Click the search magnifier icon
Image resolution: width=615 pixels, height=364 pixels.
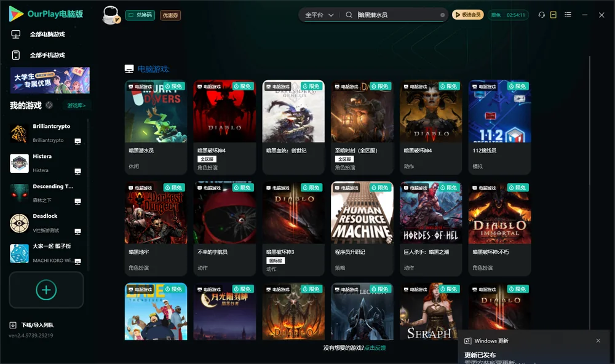click(x=349, y=15)
